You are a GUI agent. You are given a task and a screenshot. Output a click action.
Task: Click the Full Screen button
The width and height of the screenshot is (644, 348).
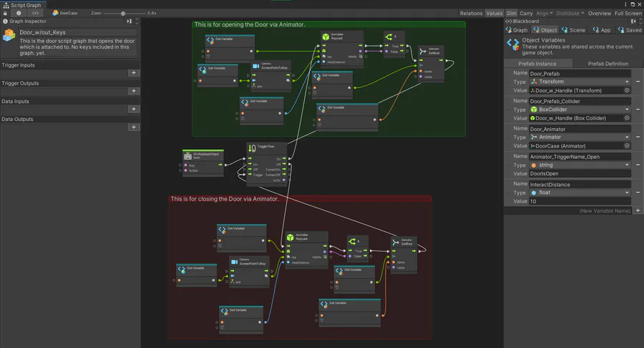point(628,13)
